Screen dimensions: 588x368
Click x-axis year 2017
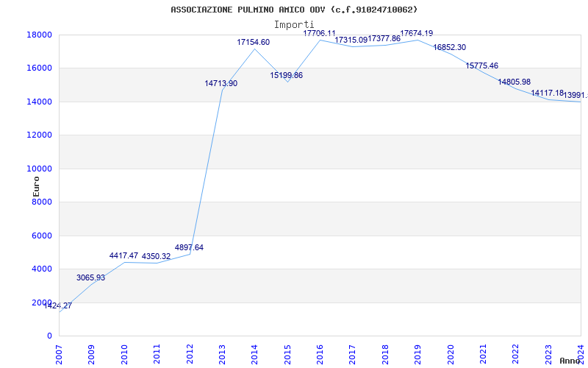(x=353, y=354)
